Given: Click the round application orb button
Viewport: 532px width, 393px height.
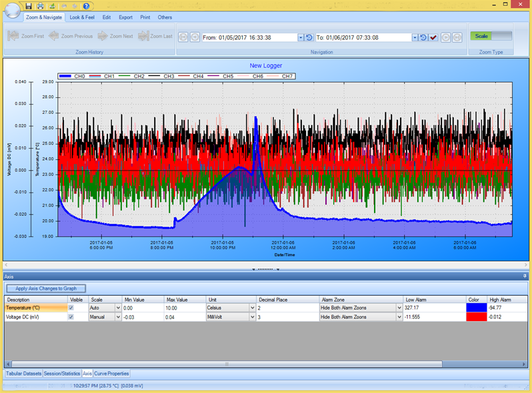Looking at the screenshot, I should 11,10.
